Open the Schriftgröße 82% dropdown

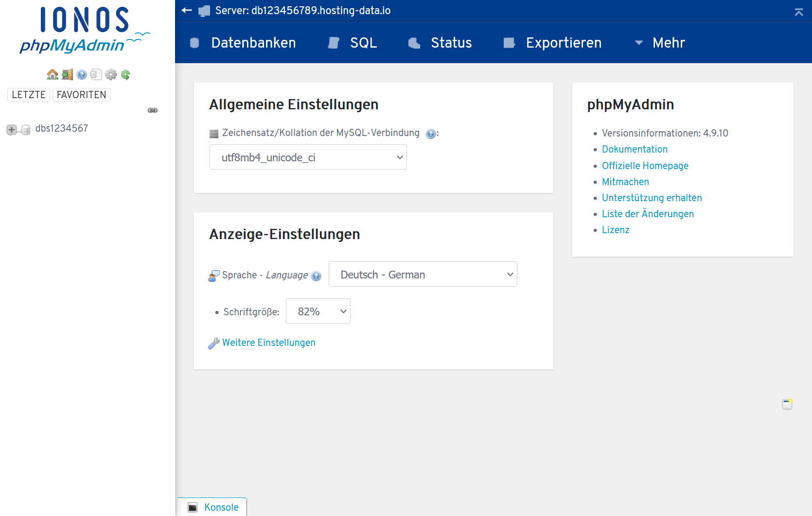click(x=318, y=311)
